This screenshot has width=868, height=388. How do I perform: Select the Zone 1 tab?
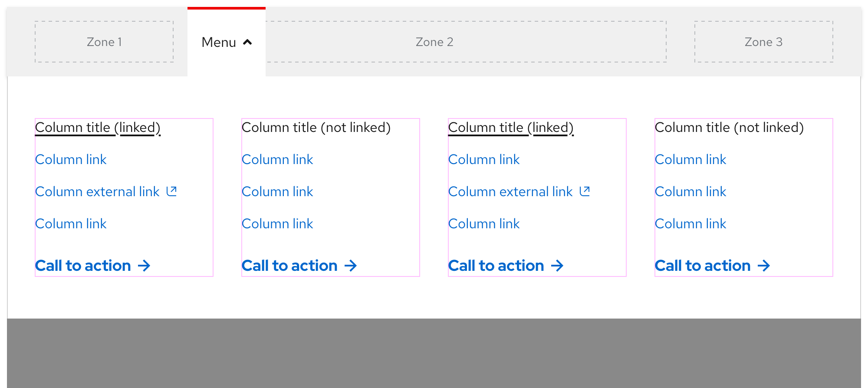click(x=104, y=42)
